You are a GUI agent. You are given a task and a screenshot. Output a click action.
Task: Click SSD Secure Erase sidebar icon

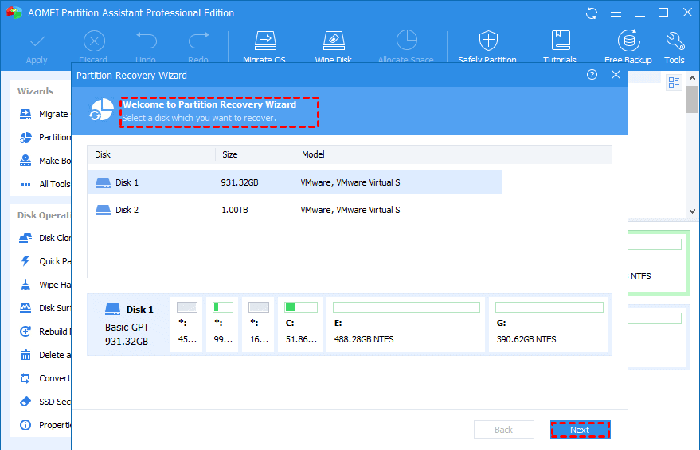[x=25, y=401]
